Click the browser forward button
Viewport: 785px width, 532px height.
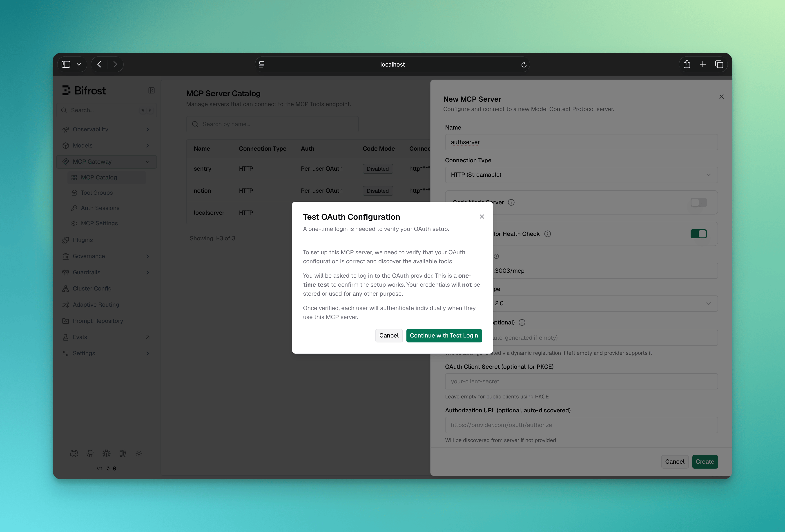point(115,64)
